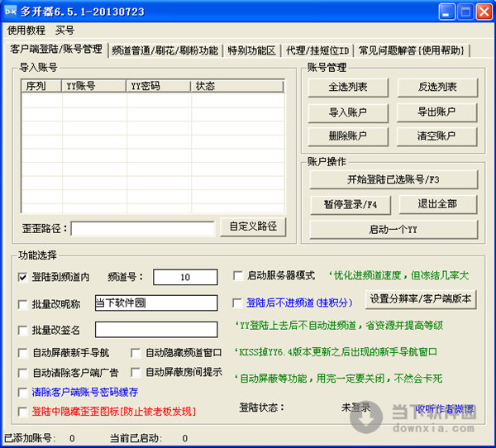Click the 自定义路径 button
496x448 pixels.
click(253, 226)
